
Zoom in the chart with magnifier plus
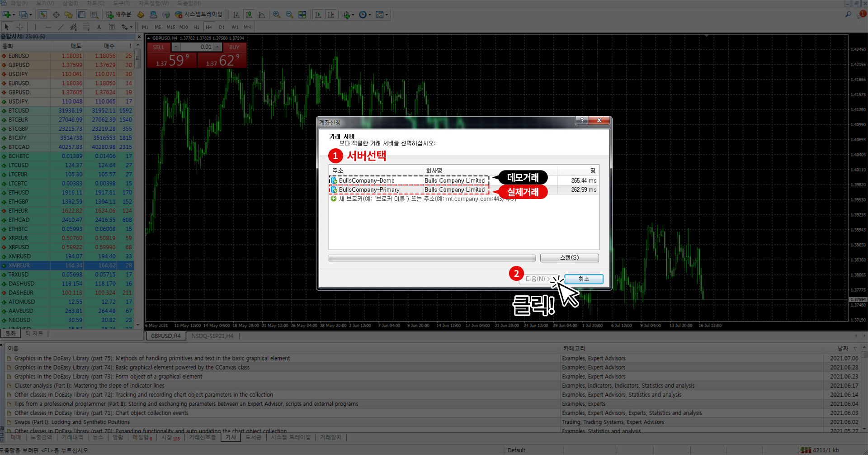click(277, 14)
